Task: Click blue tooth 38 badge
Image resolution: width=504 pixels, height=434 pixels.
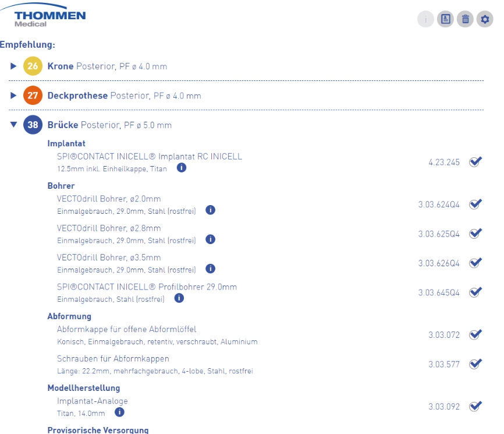Action: [33, 125]
